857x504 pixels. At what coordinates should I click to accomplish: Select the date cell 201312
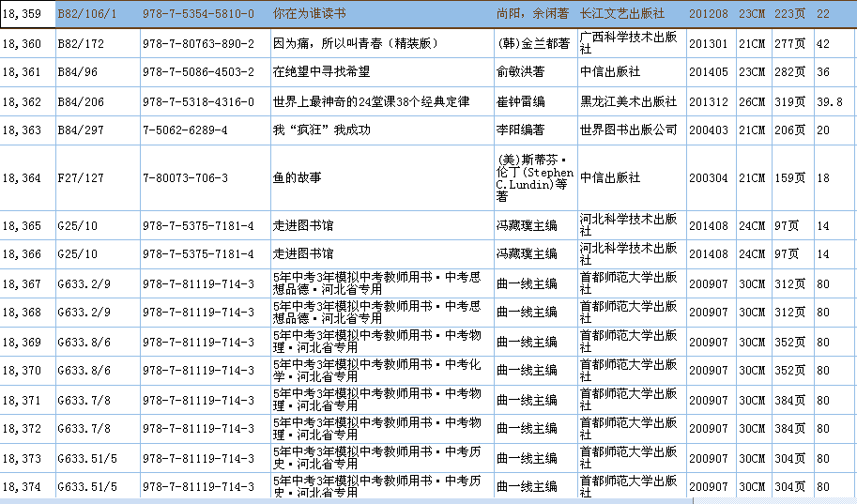click(712, 101)
